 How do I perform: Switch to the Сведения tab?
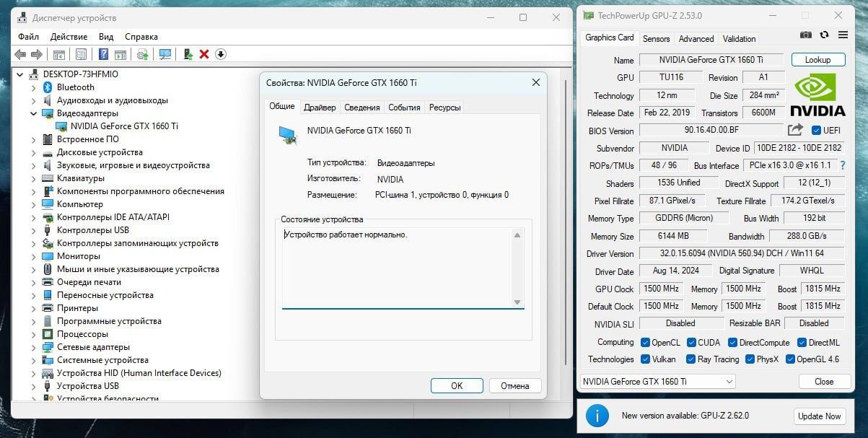(x=362, y=108)
